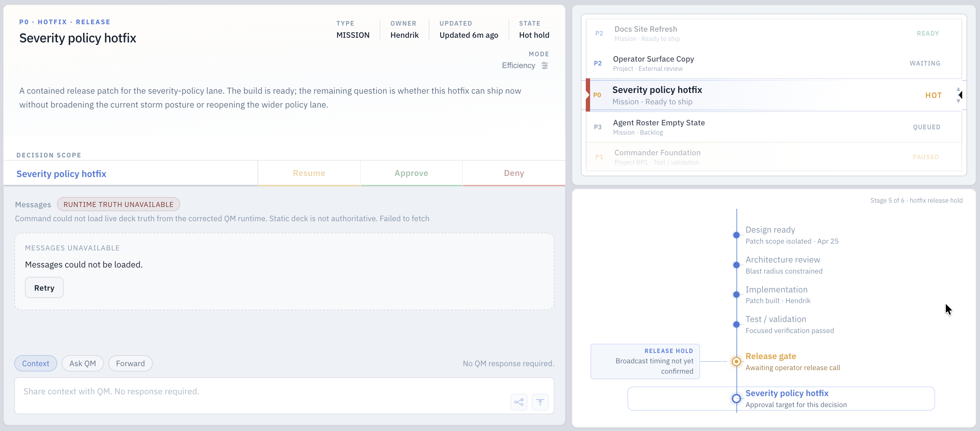
Task: Click the Retry button
Action: coord(44,287)
